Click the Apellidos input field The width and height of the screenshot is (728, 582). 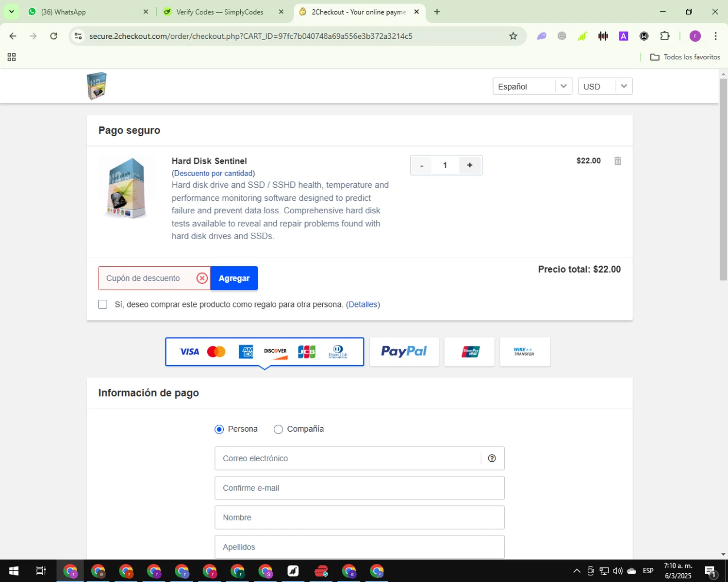(360, 547)
